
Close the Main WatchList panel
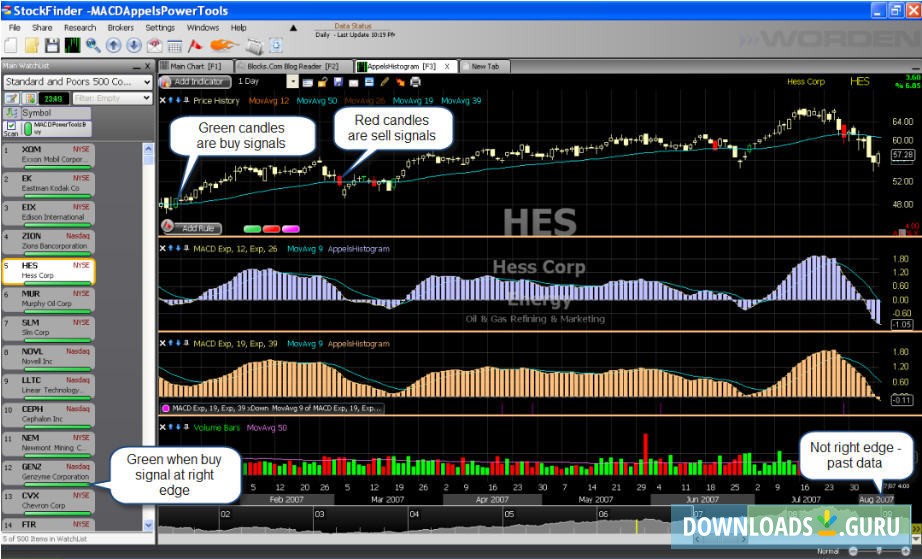[148, 66]
